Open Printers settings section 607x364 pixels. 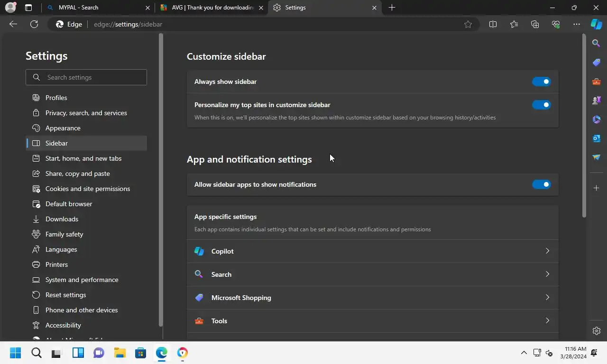pyautogui.click(x=86, y=264)
